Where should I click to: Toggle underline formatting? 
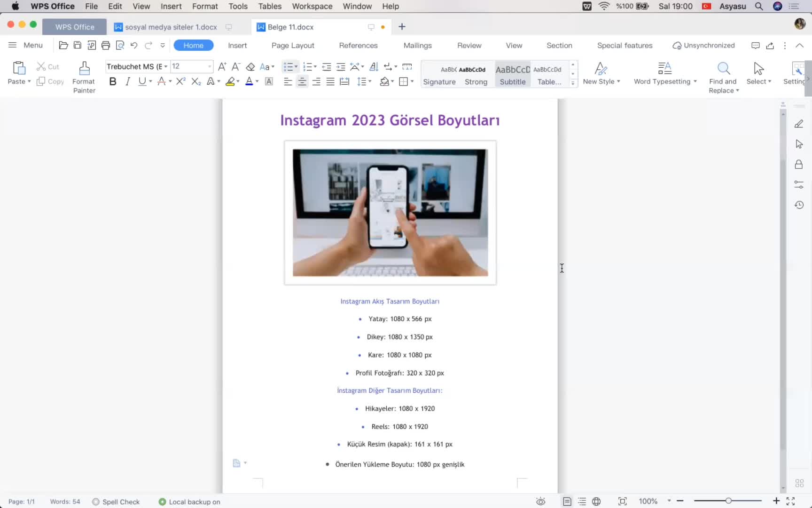[142, 81]
